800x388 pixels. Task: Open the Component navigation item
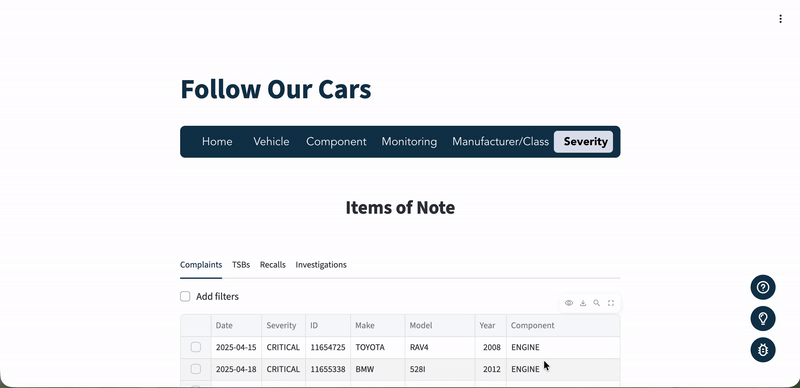[336, 141]
